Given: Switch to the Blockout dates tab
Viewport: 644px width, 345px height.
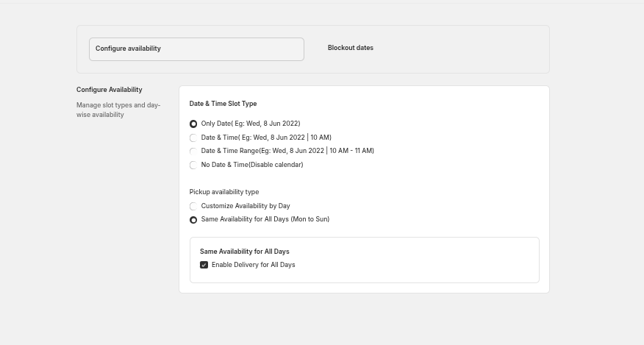Looking at the screenshot, I should click(351, 48).
